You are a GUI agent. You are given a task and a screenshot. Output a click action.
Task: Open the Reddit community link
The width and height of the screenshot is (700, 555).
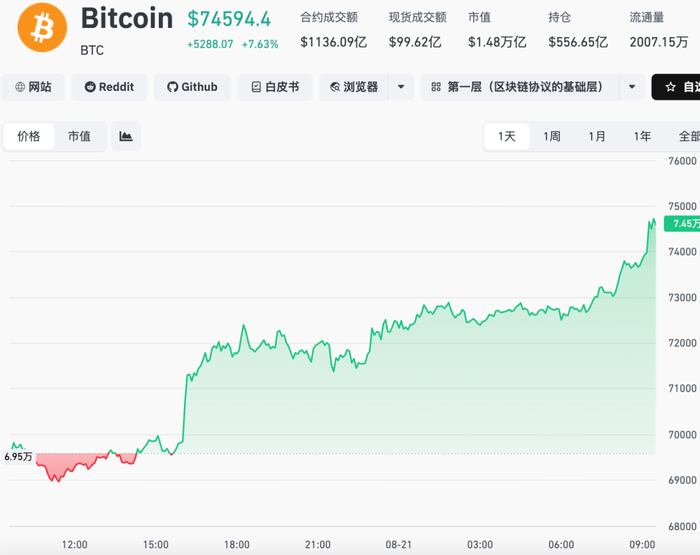tap(109, 87)
